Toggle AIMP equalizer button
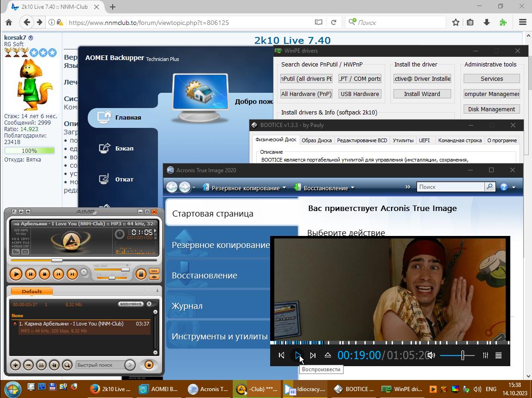This screenshot has height=398, width=532. [x=154, y=271]
